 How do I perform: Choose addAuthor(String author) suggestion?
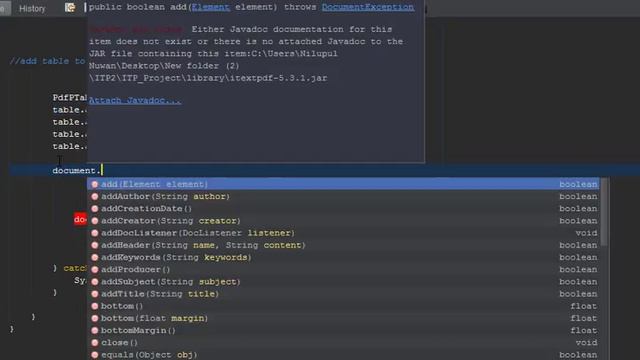coord(343,196)
